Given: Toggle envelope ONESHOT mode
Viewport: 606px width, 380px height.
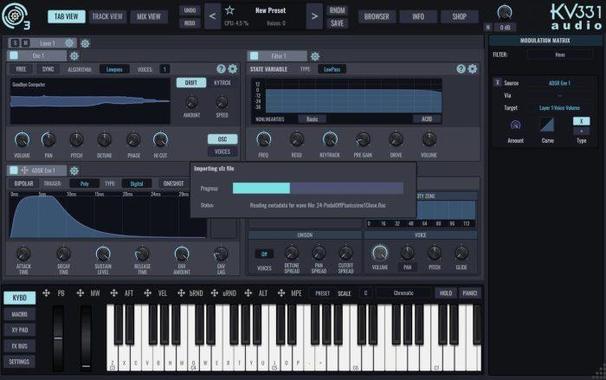Looking at the screenshot, I should click(173, 184).
